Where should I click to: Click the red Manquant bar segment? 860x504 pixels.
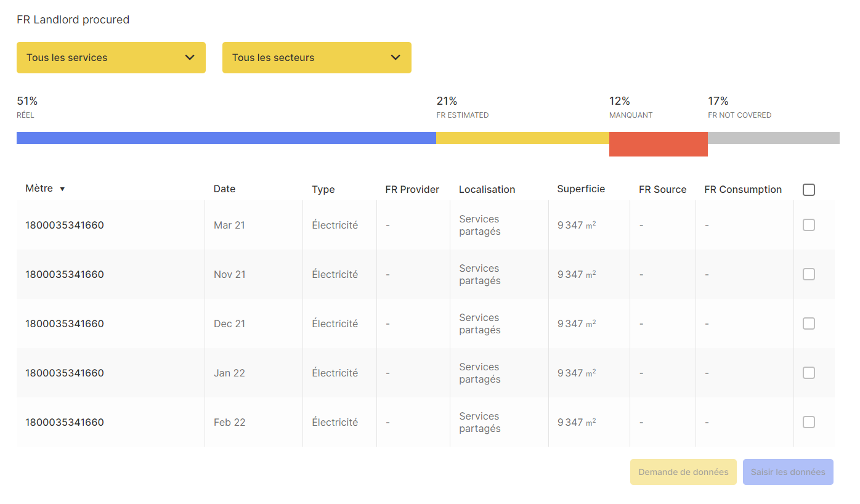point(658,144)
